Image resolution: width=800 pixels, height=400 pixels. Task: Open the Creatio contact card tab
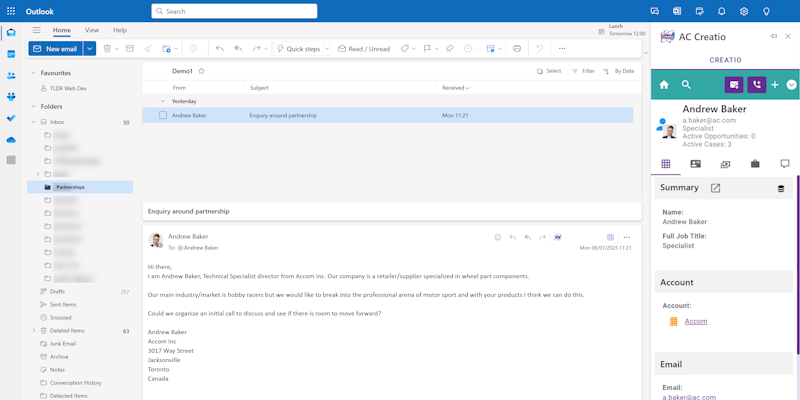[695, 164]
